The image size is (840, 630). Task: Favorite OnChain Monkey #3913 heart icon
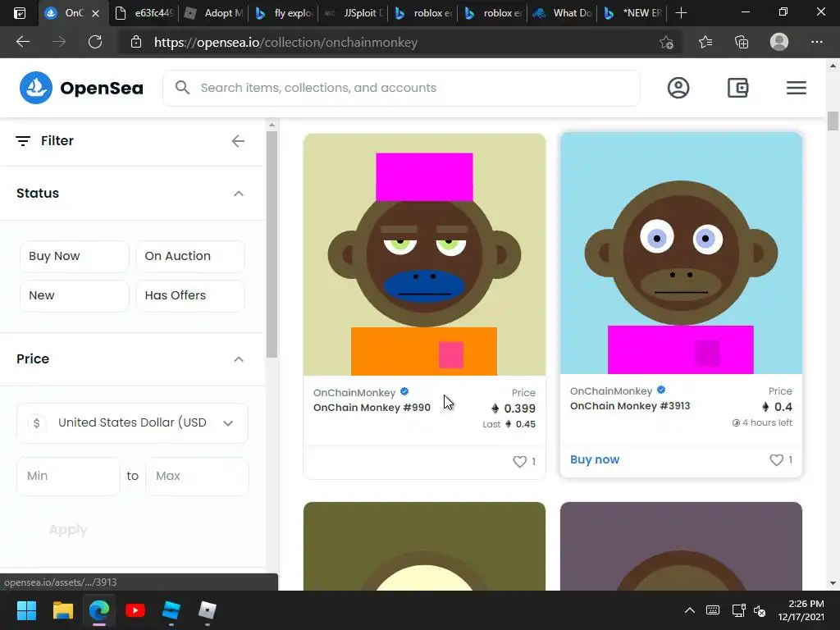776,459
